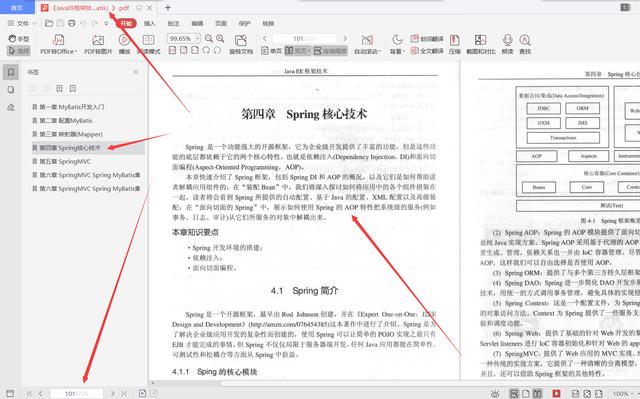Open the annotations panel in sidebar
This screenshot has height=399, width=640.
click(11, 107)
